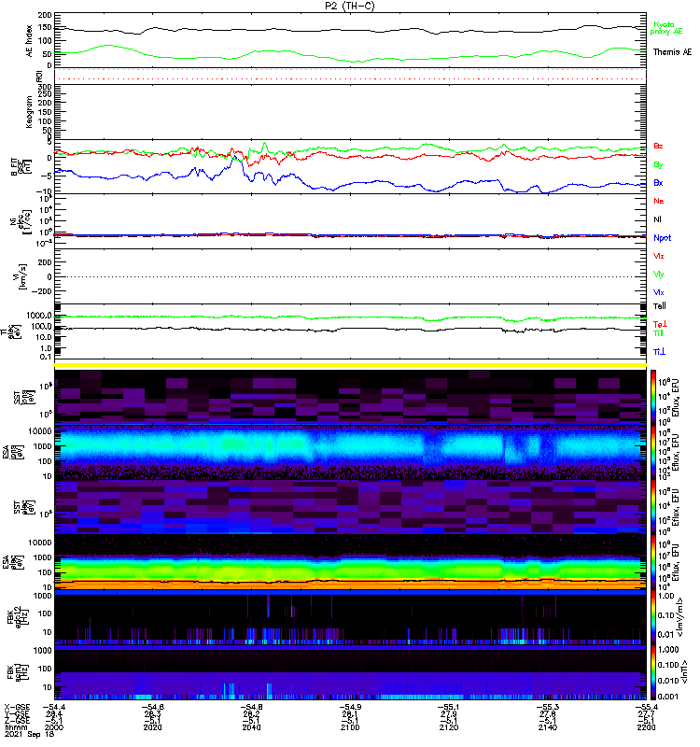Image resolution: width=700 pixels, height=747 pixels.
Task: Click the red "Bz" legend label
Action: pyautogui.click(x=658, y=147)
